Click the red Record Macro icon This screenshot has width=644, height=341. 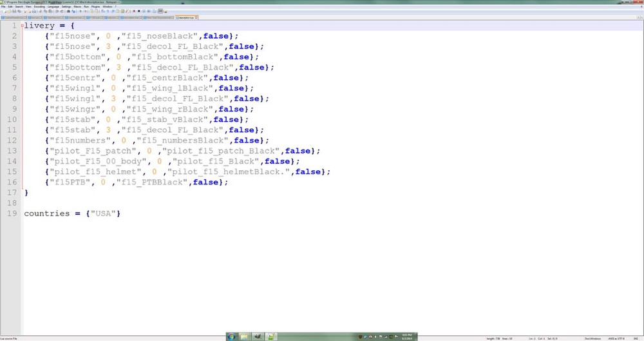click(134, 11)
